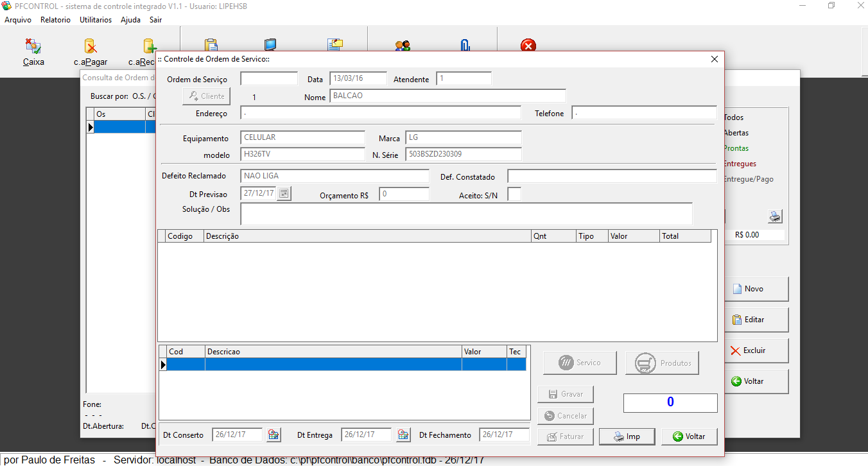Viewport: 868px width, 466px height.
Task: Open the Utilitarios menu
Action: click(96, 20)
